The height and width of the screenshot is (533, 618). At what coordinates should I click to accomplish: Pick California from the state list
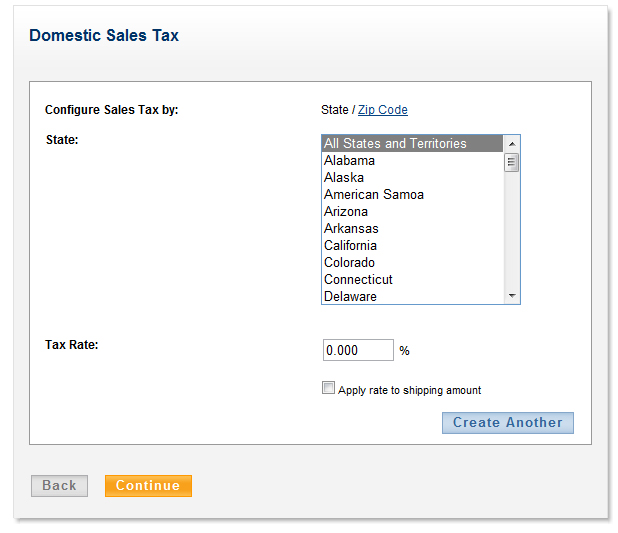pyautogui.click(x=350, y=246)
